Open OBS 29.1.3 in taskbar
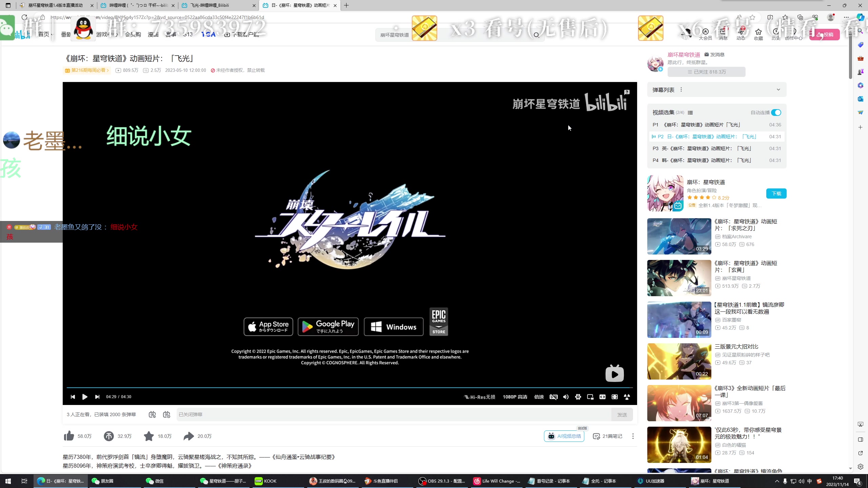This screenshot has width=868, height=488. [442, 481]
